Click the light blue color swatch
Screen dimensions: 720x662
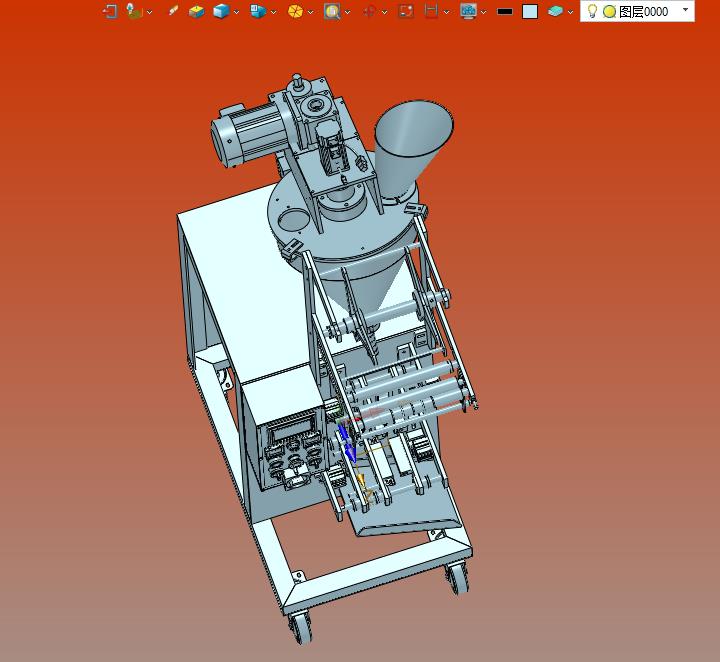530,11
